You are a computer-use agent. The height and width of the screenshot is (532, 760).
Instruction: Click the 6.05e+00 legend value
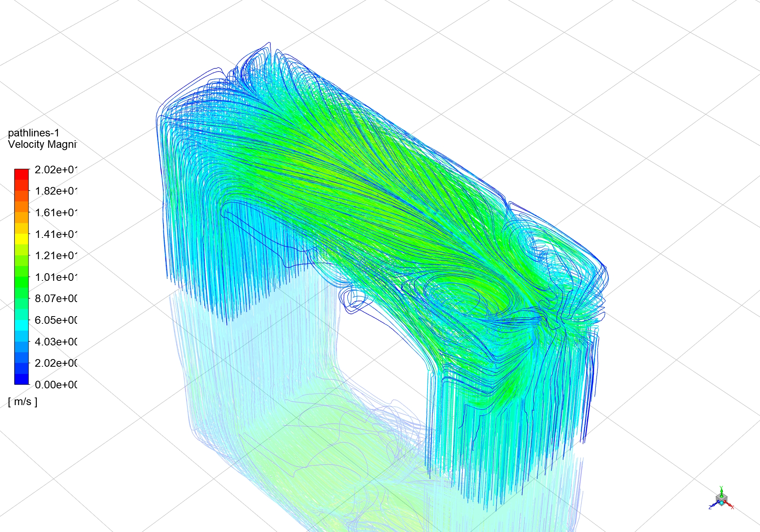pyautogui.click(x=55, y=320)
